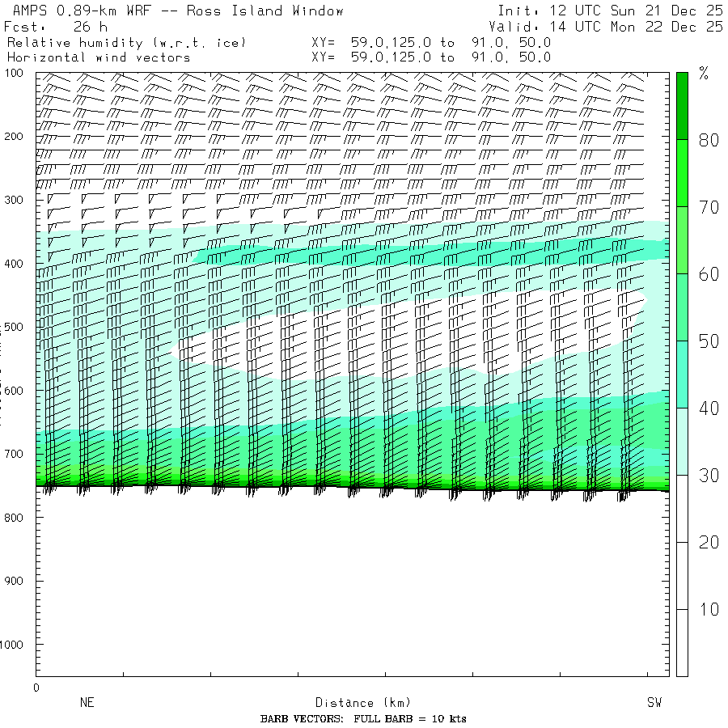The image size is (728, 728).
Task: Click the pale cyan band between 30 and 40
Action: tap(682, 441)
